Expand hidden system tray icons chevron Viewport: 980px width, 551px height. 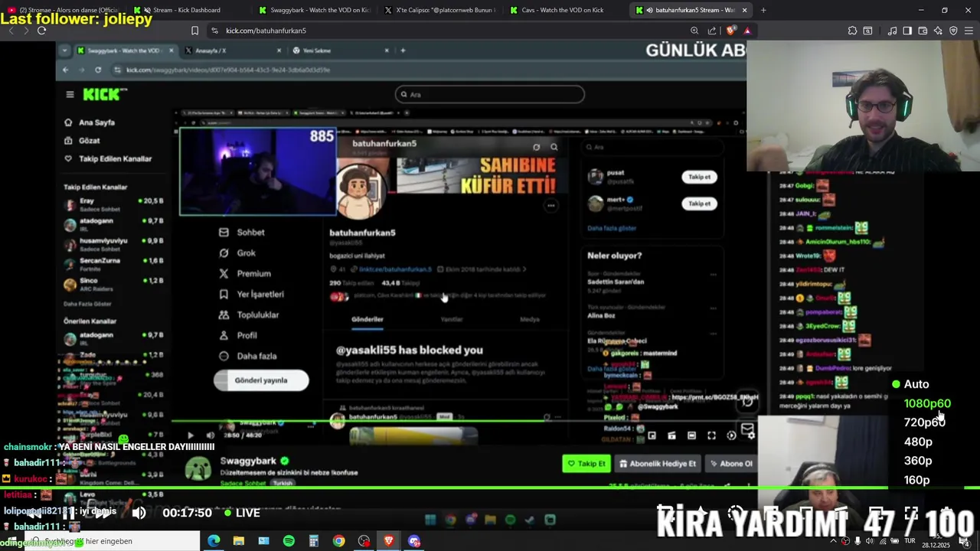834,541
